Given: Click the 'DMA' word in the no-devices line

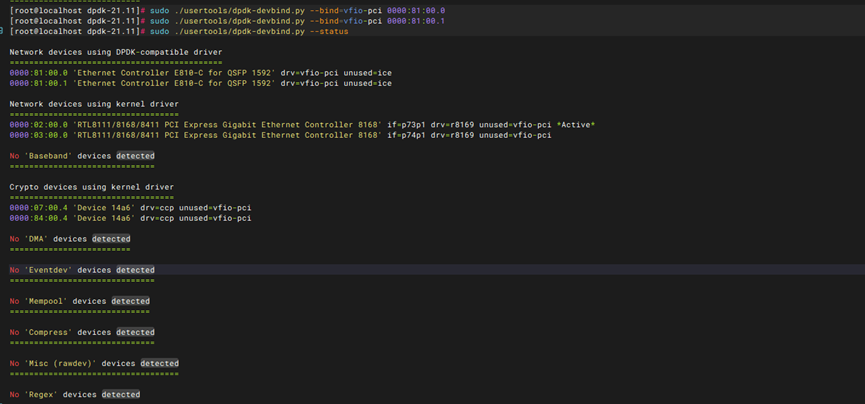Looking at the screenshot, I should point(36,239).
